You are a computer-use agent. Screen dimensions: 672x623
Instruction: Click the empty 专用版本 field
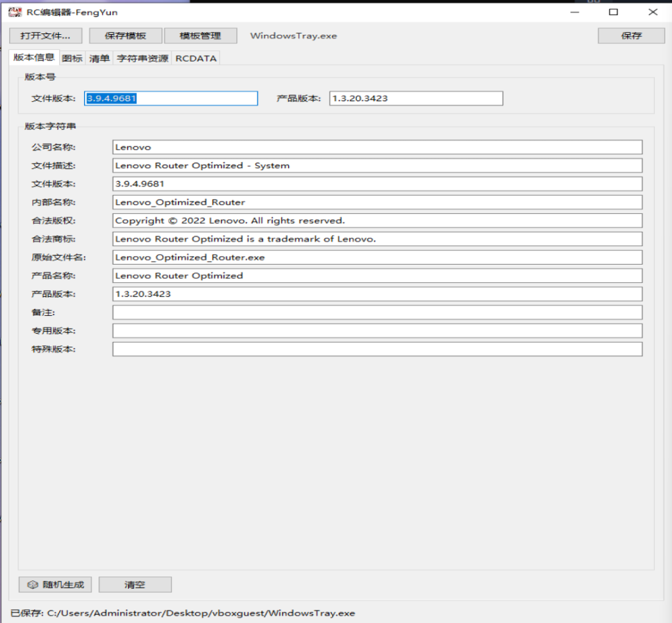click(x=377, y=331)
